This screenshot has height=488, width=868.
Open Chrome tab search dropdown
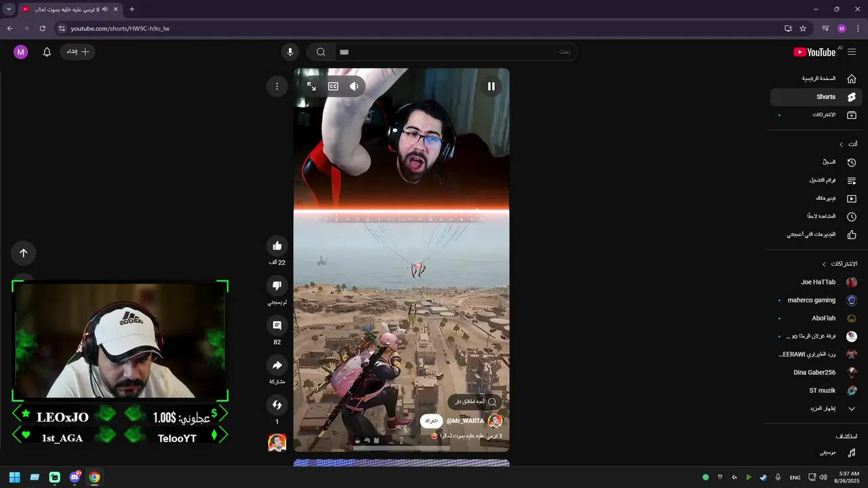click(9, 9)
